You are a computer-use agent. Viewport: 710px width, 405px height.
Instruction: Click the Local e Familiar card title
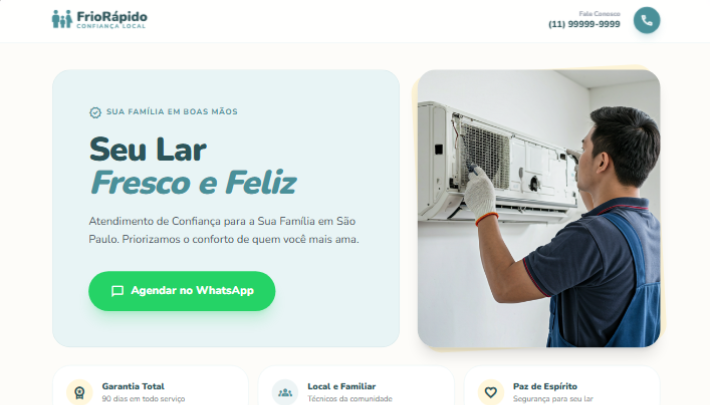(x=341, y=386)
